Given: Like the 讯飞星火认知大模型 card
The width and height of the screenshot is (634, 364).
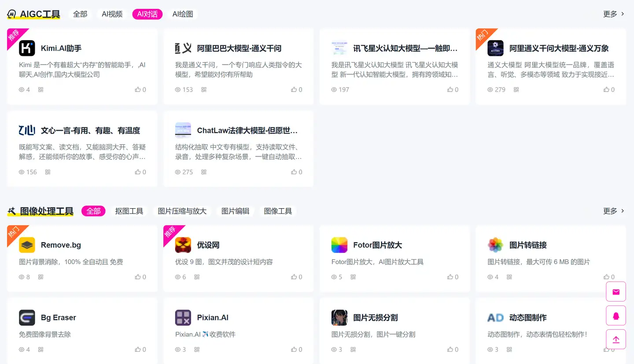Looking at the screenshot, I should pos(453,89).
